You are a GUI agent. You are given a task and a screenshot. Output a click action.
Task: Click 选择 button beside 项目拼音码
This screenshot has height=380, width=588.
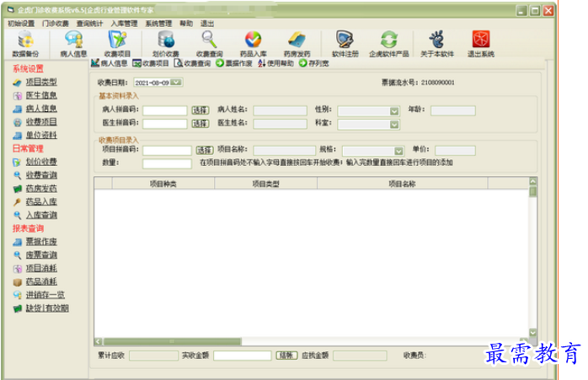(x=205, y=151)
